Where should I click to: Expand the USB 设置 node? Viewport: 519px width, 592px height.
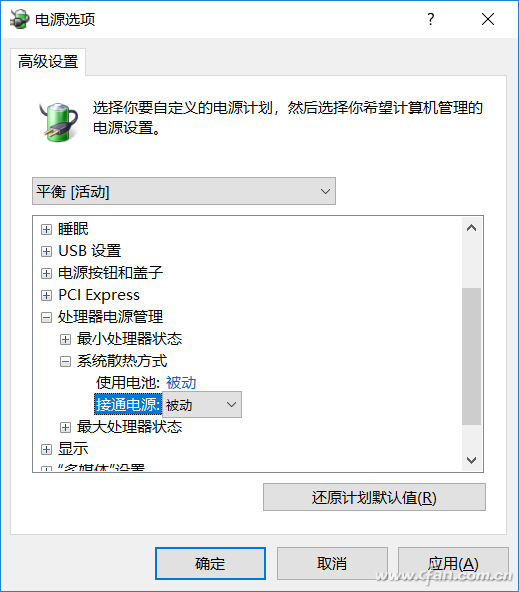point(46,251)
